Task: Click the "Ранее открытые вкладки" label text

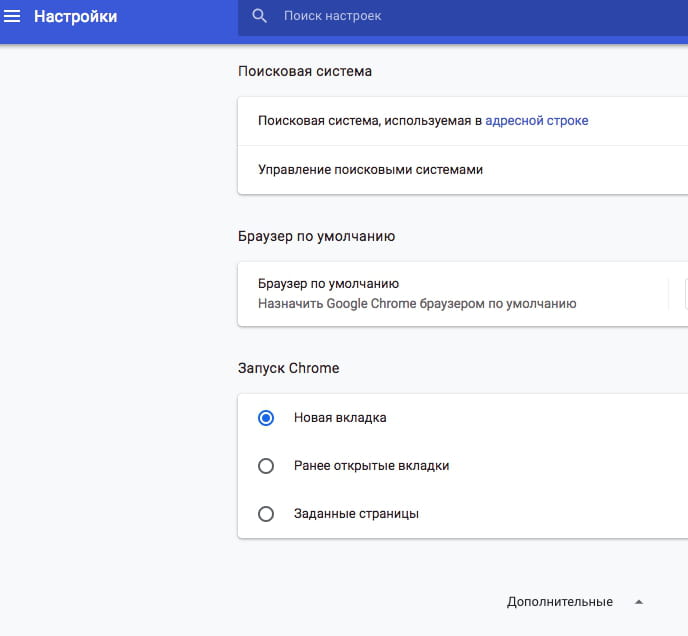Action: click(x=371, y=466)
